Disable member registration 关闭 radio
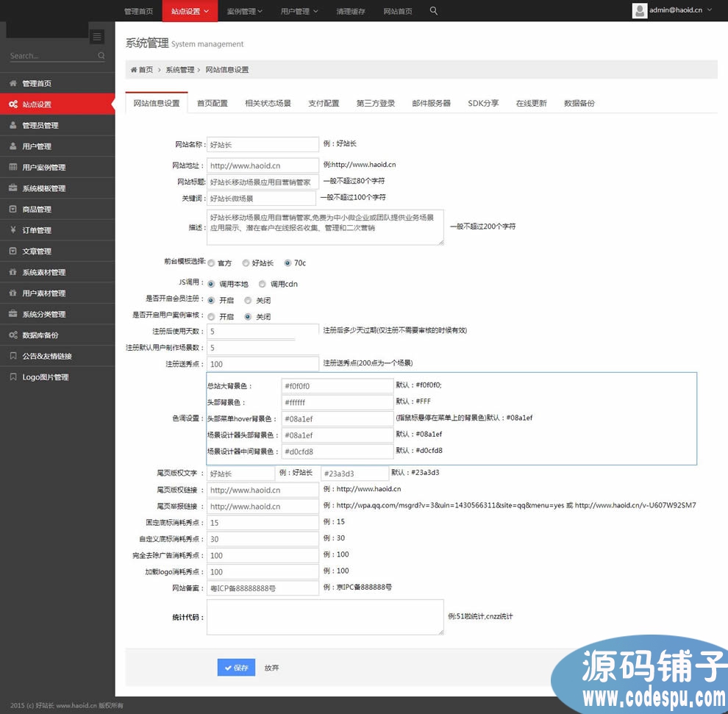 (248, 300)
